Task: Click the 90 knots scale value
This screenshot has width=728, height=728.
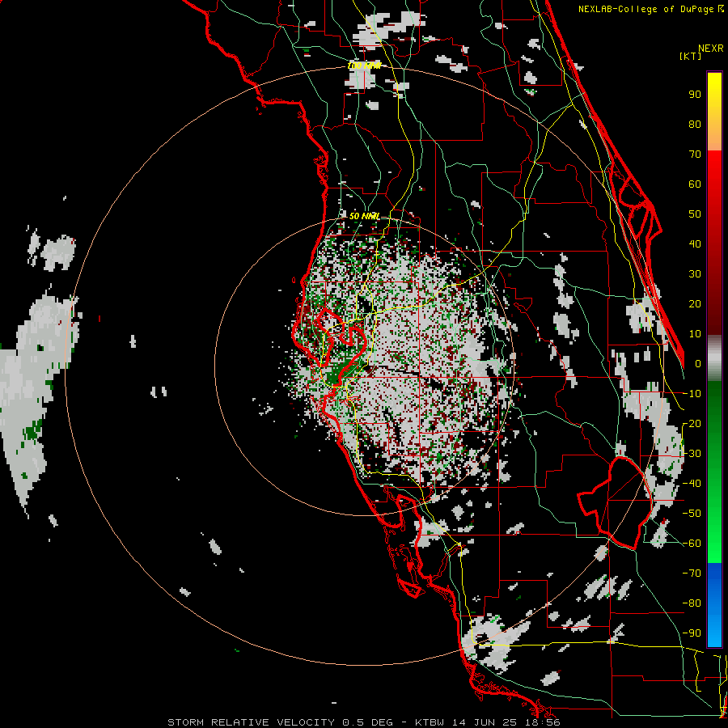Action: click(695, 95)
